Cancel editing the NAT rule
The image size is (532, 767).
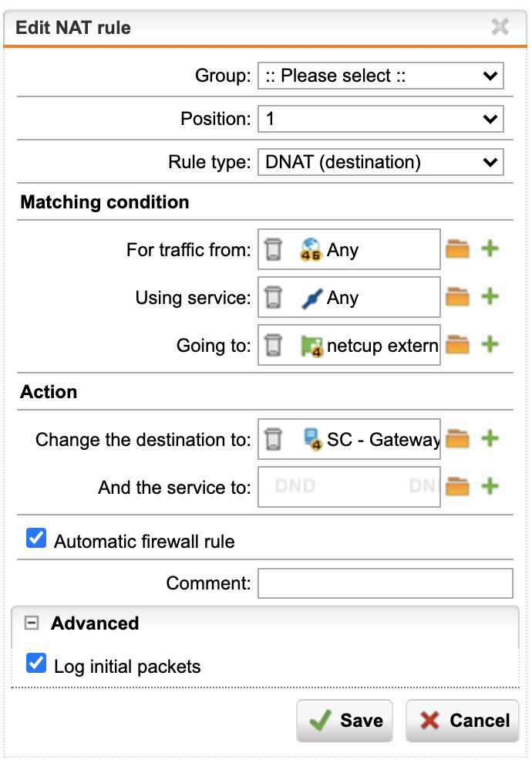click(x=463, y=721)
